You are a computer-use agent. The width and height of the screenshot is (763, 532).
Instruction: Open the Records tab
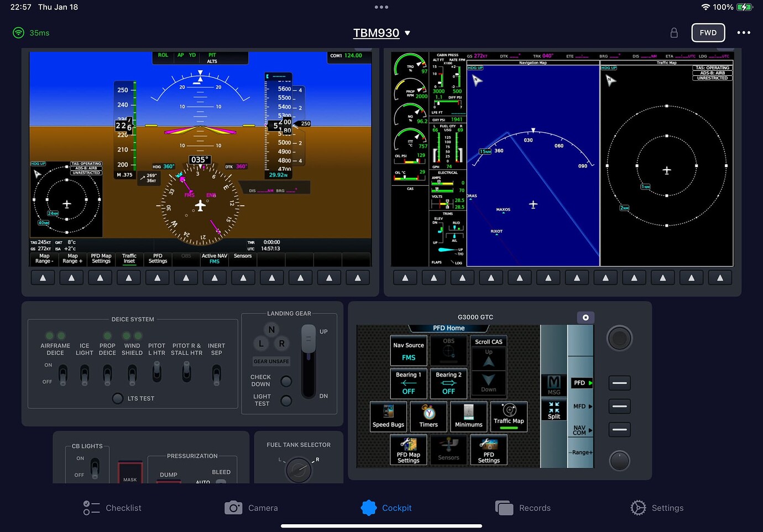tap(523, 508)
